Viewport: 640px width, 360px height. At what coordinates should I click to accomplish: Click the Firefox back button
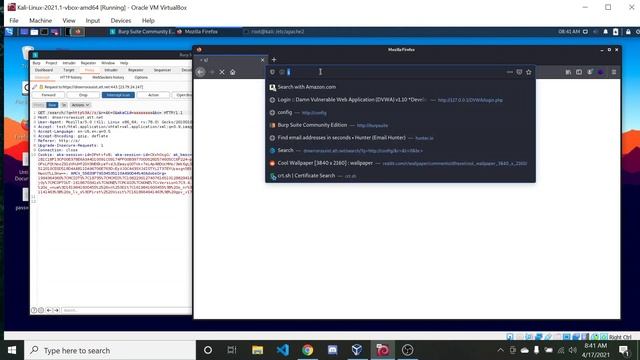pyautogui.click(x=200, y=72)
